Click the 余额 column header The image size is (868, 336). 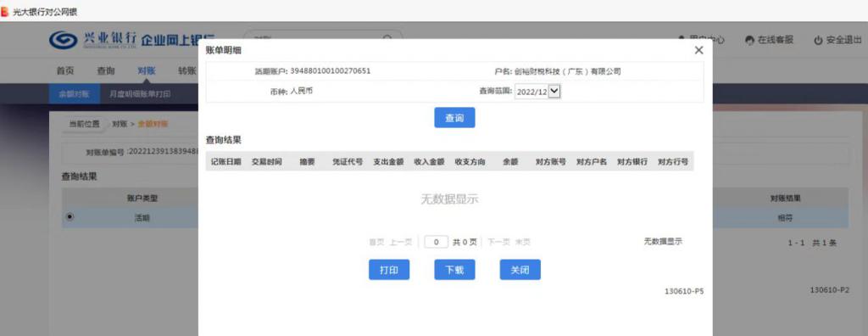[x=510, y=162]
